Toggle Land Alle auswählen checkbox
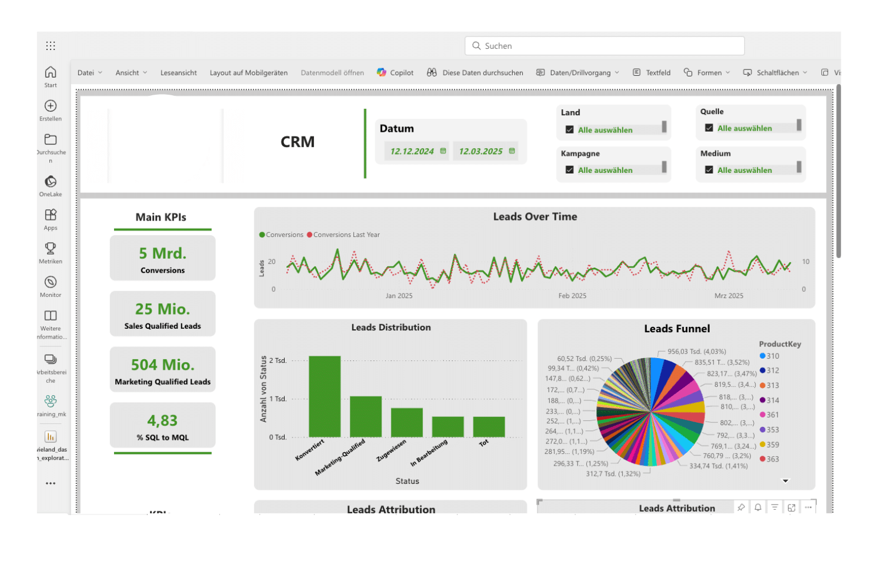 click(x=569, y=129)
